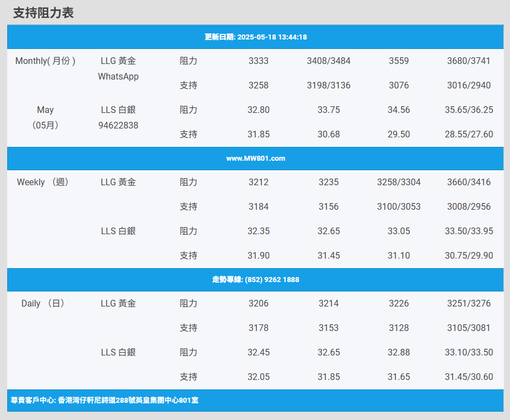Image resolution: width=510 pixels, height=420 pixels.
Task: Select the value 3128
Action: [399, 328]
